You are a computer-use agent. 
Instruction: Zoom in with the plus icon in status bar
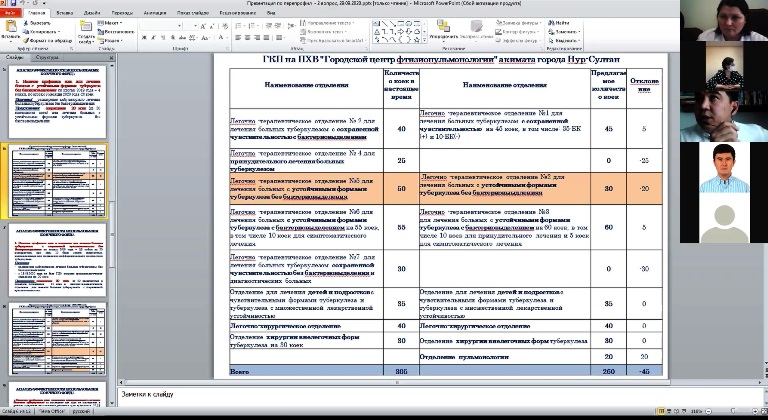pyautogui.click(x=757, y=411)
